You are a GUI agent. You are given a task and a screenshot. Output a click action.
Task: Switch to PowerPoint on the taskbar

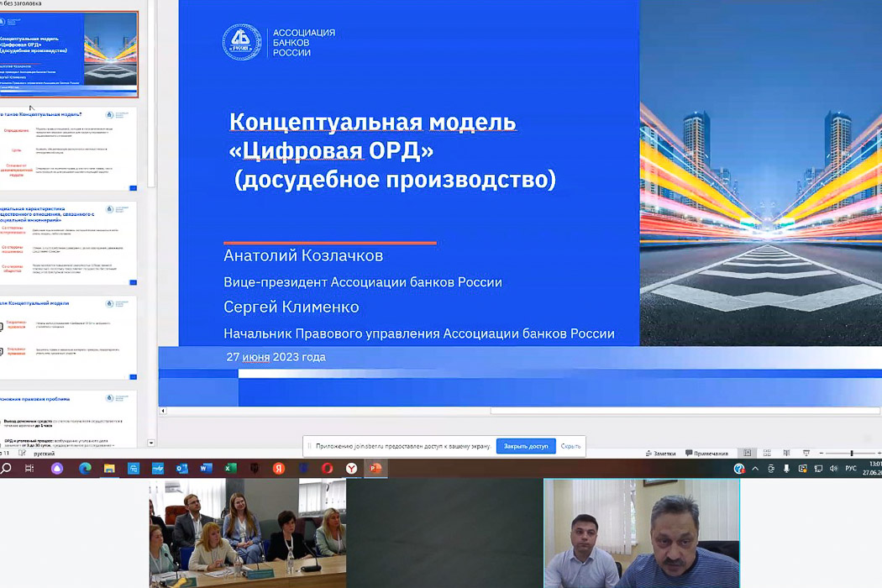point(375,468)
